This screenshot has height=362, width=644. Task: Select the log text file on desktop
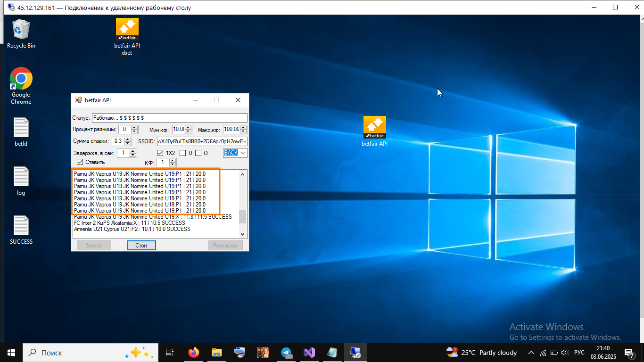21,181
